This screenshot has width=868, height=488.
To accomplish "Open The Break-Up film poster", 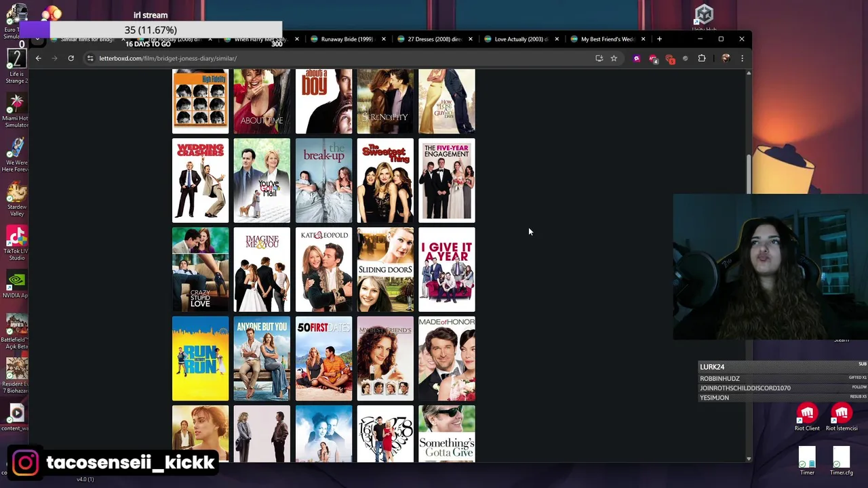I will pyautogui.click(x=323, y=180).
